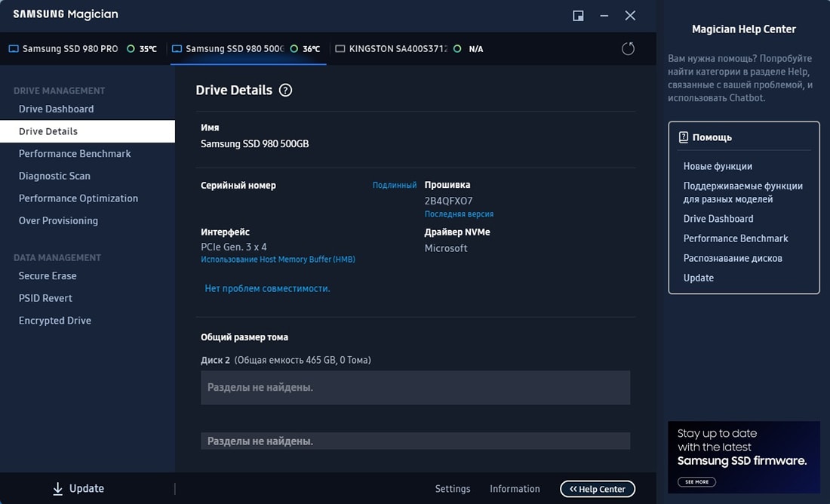Click the Подлинный authenticity link
This screenshot has width=830, height=504.
tap(395, 186)
